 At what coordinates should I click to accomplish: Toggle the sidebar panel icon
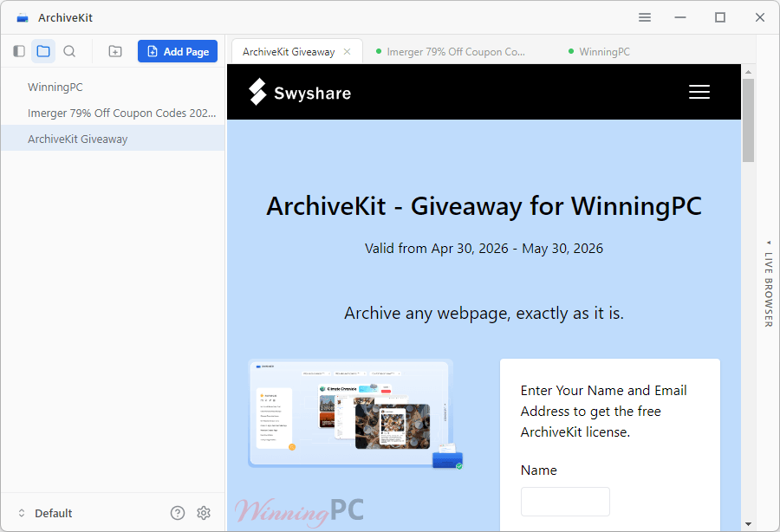(19, 51)
